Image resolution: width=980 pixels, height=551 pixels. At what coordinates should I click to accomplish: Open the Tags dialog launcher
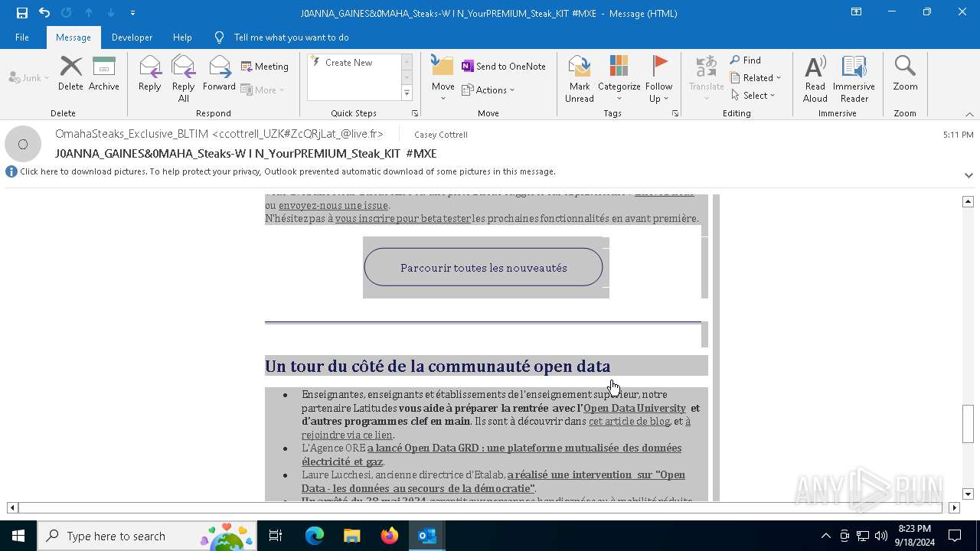click(675, 113)
